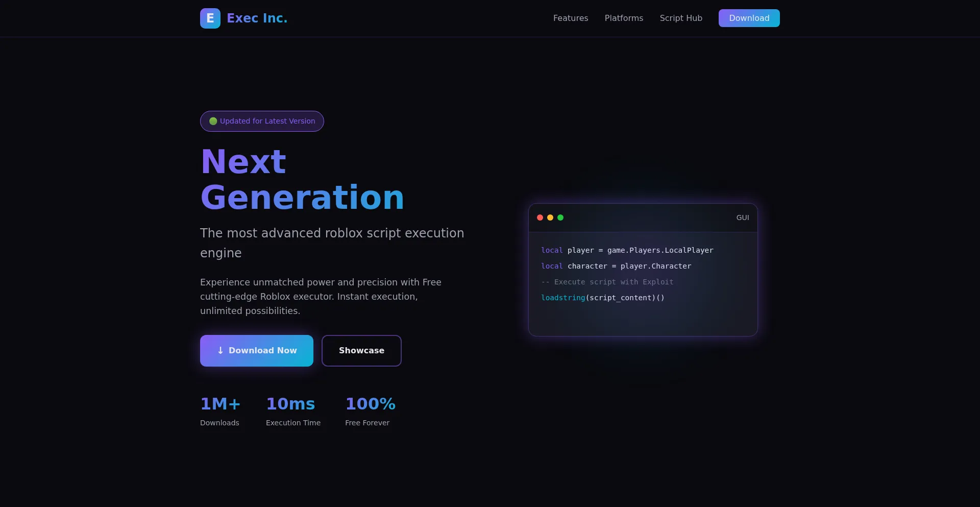Click the Download Now button
980x507 pixels.
tap(257, 351)
